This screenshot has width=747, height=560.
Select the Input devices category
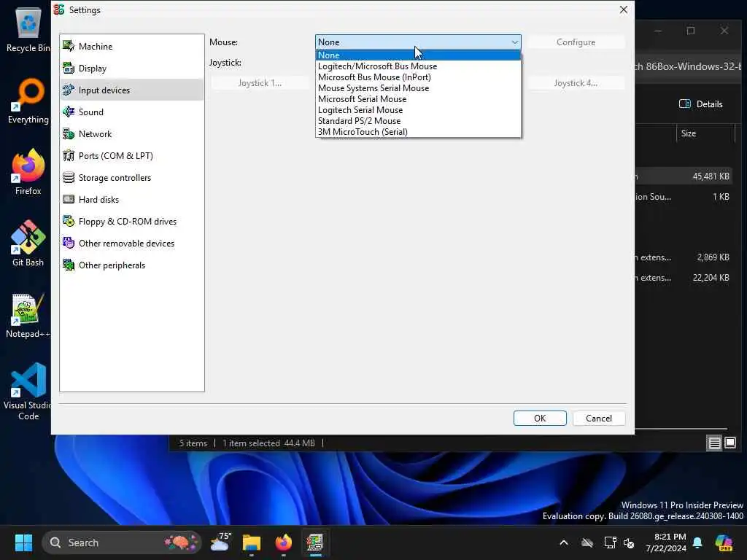click(x=132, y=90)
